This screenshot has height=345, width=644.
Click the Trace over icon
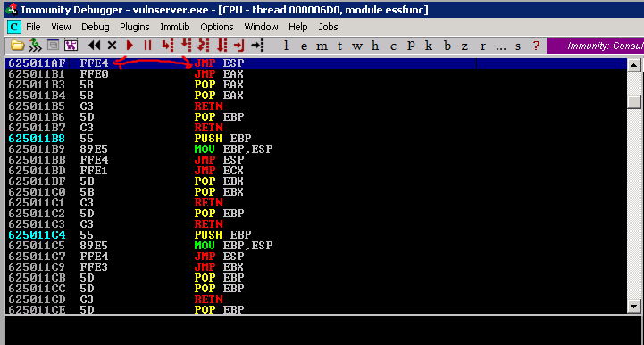(222, 46)
